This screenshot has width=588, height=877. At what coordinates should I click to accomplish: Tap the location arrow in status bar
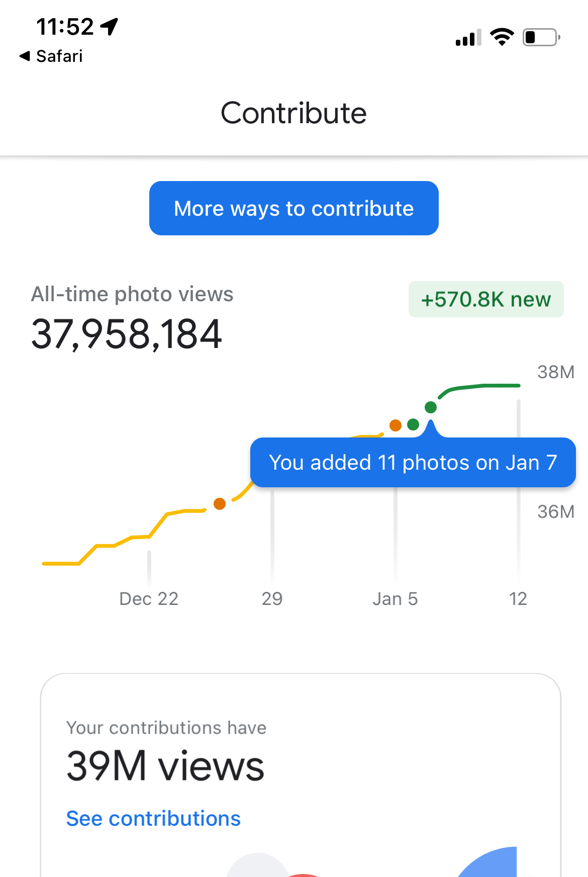[x=109, y=26]
